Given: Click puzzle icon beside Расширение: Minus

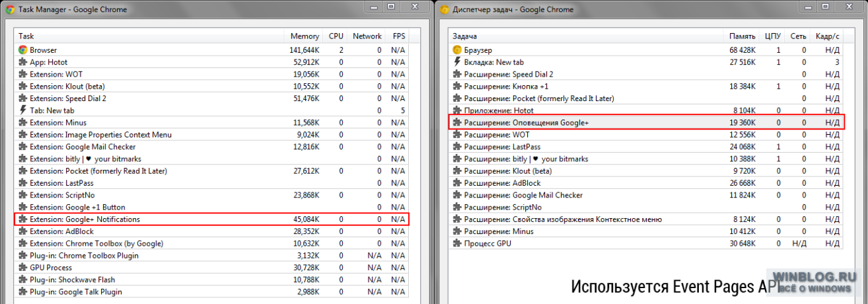Looking at the screenshot, I should point(457,231).
